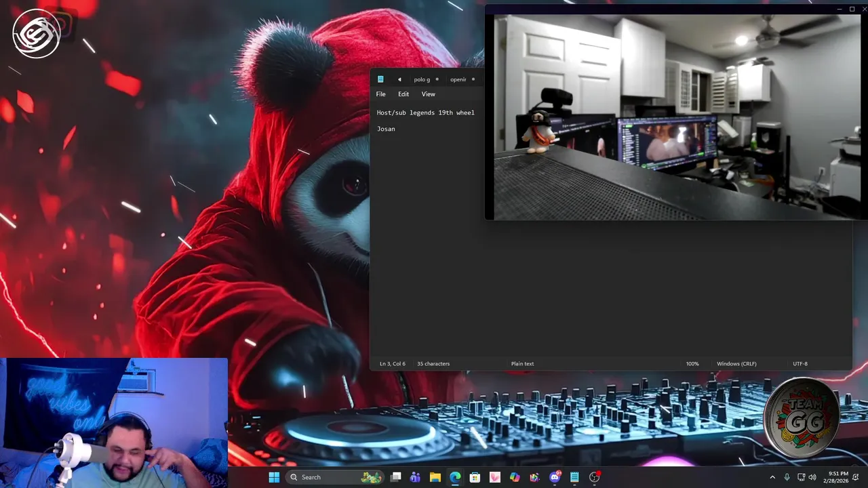
Task: Click the room camera video feed
Action: coord(677,117)
